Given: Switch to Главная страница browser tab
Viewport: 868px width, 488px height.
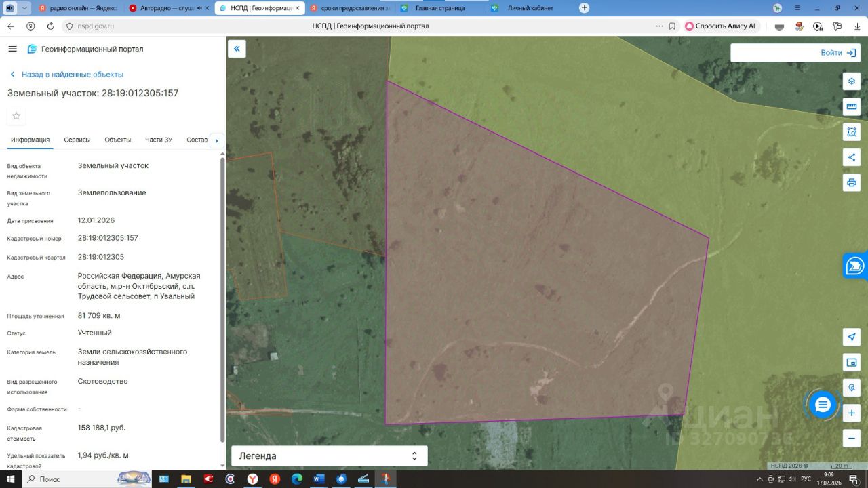Looking at the screenshot, I should 440,8.
